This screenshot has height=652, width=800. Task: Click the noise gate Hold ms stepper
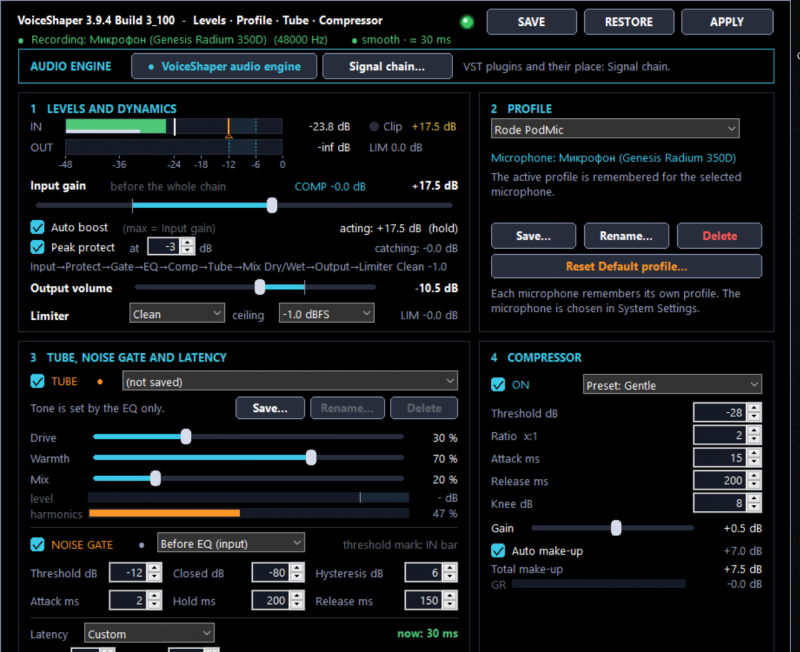click(297, 600)
